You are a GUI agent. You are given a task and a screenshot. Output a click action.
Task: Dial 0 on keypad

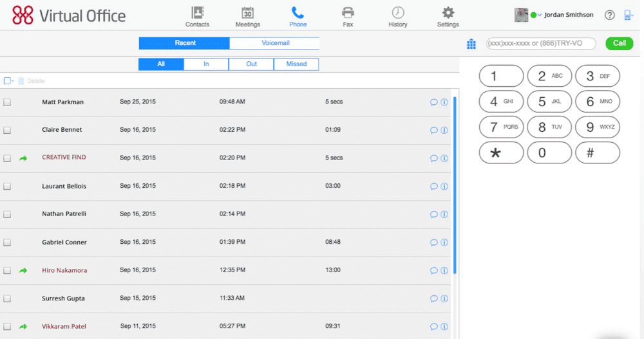click(549, 152)
